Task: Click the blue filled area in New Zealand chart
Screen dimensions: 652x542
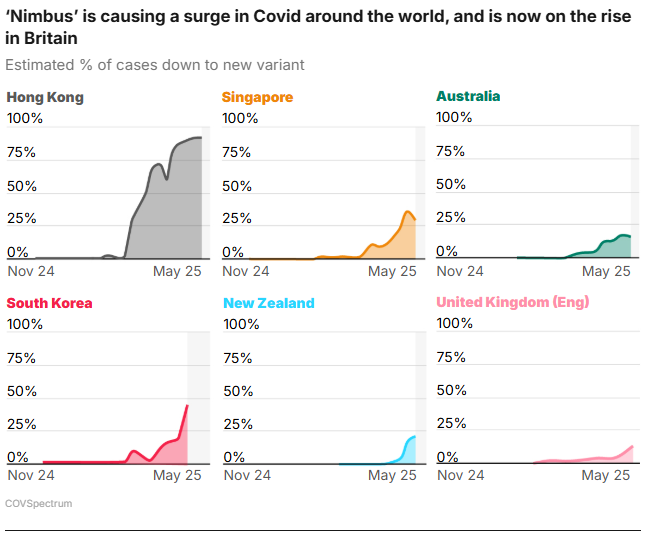Action: (407, 453)
